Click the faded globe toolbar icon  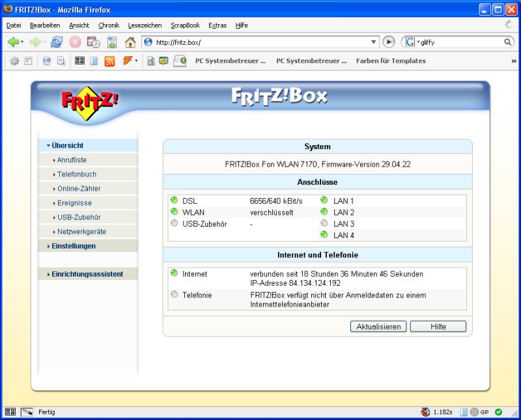point(47,61)
